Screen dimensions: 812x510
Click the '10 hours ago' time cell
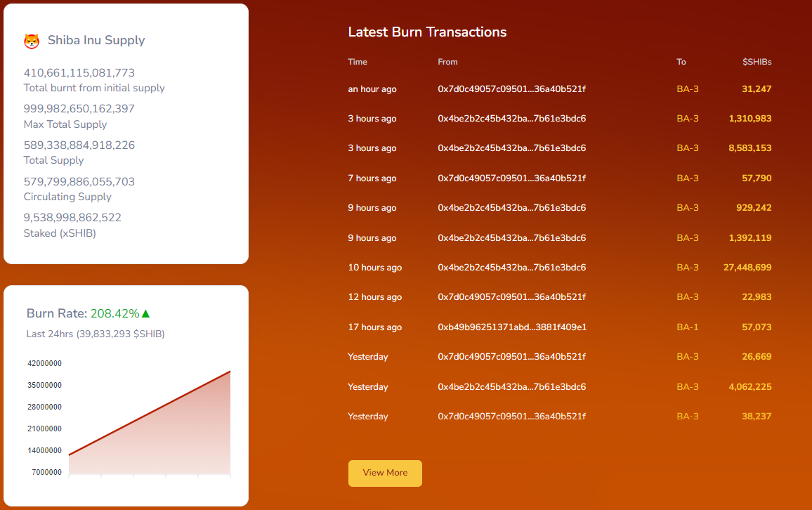[375, 268]
